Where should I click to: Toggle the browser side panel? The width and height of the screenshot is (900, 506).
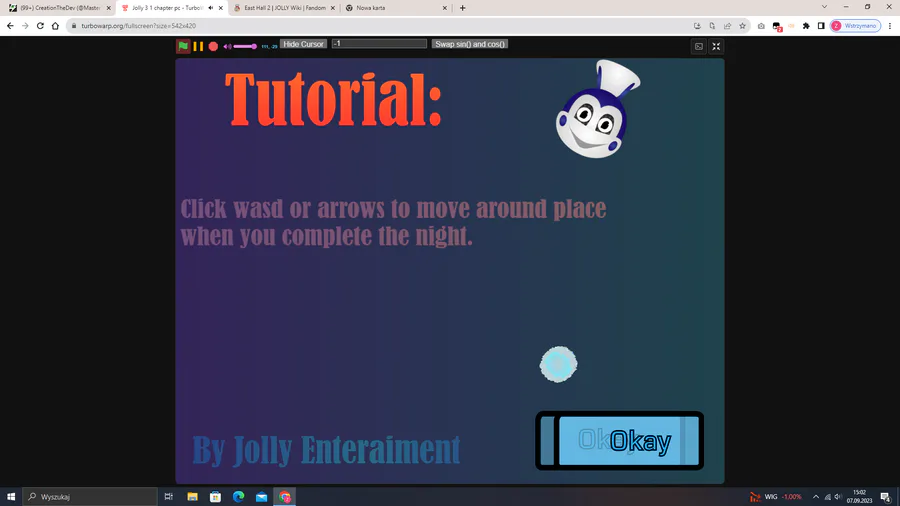point(821,26)
